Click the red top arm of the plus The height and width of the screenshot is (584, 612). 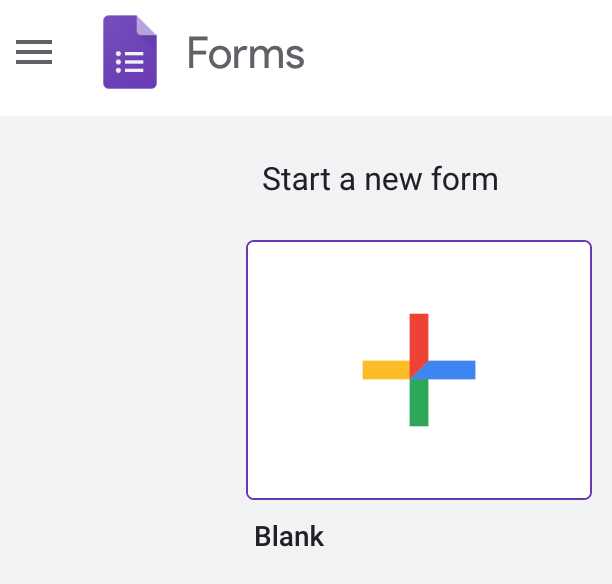pos(419,336)
